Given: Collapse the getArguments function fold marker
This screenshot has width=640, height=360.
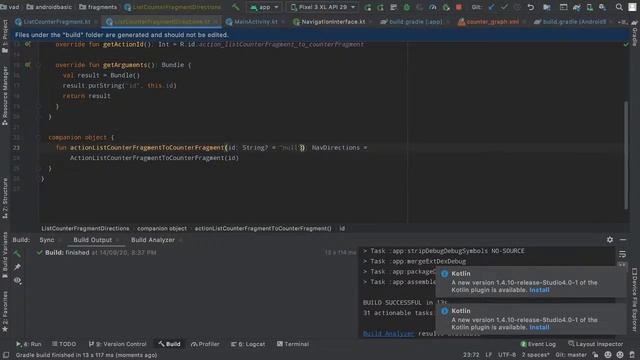Looking at the screenshot, I should [x=38, y=65].
